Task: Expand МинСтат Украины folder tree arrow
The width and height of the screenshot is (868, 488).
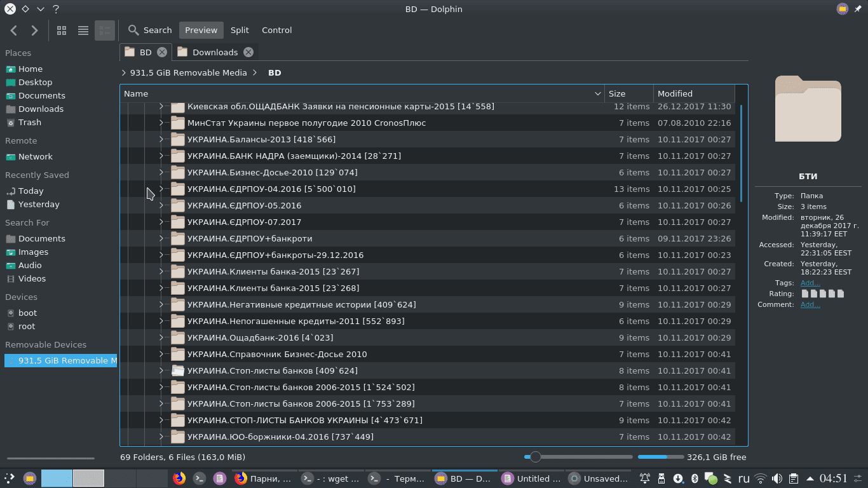Action: coord(161,123)
